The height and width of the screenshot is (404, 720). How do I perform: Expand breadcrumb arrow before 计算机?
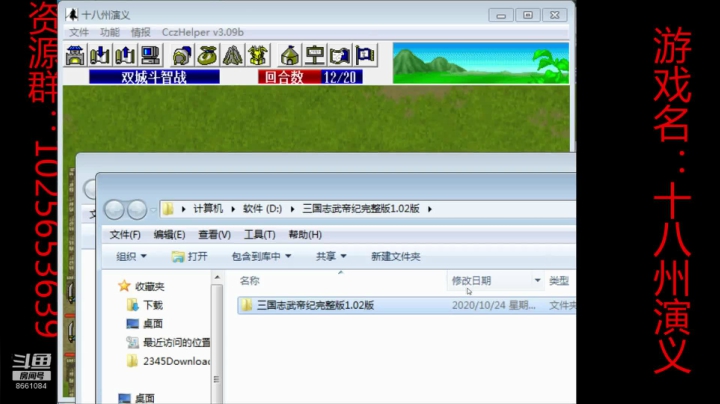click(x=184, y=209)
